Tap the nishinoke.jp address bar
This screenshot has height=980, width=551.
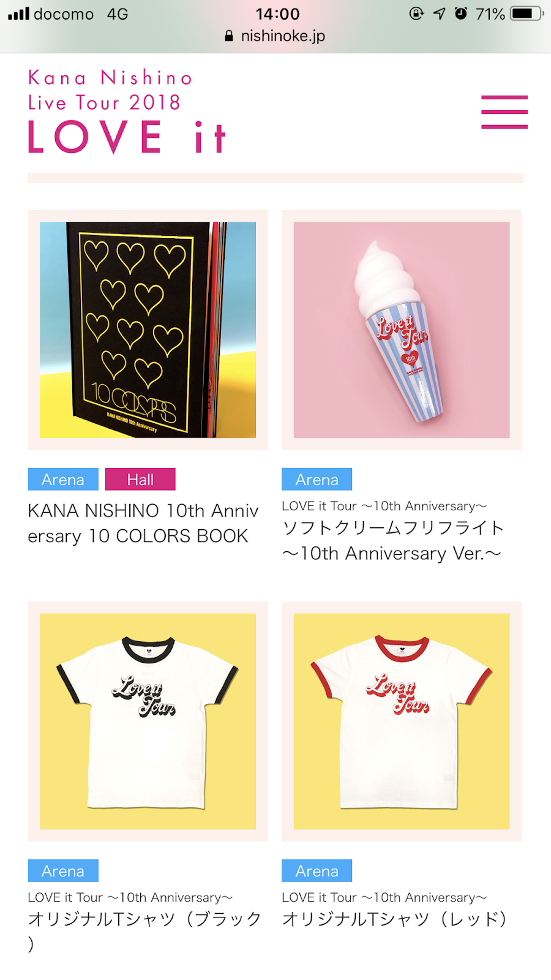(x=275, y=36)
